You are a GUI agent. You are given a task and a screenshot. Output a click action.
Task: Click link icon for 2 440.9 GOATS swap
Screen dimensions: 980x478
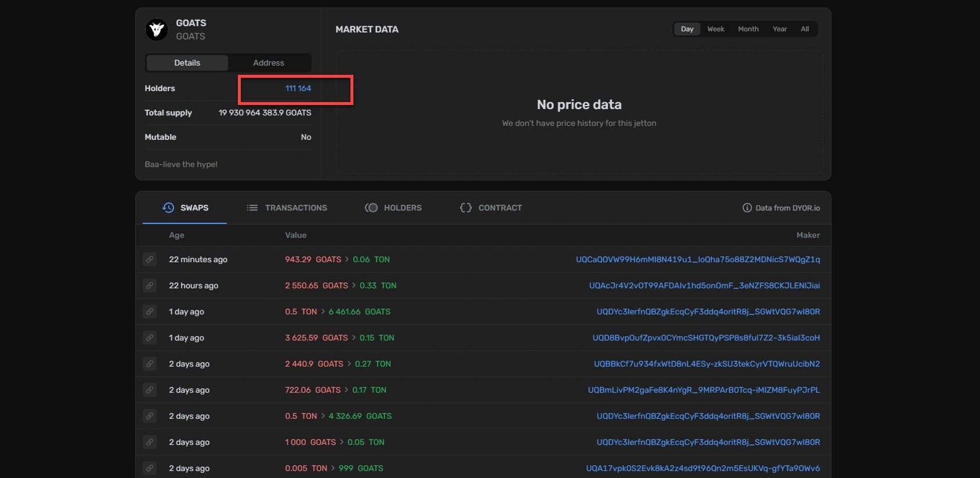coord(150,364)
